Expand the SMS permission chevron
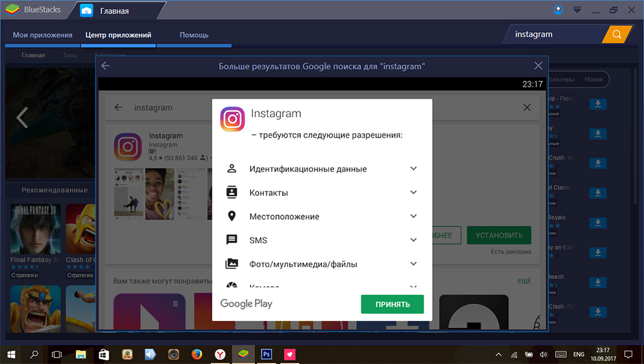Viewport: 644px width, 364px height. pyautogui.click(x=413, y=240)
